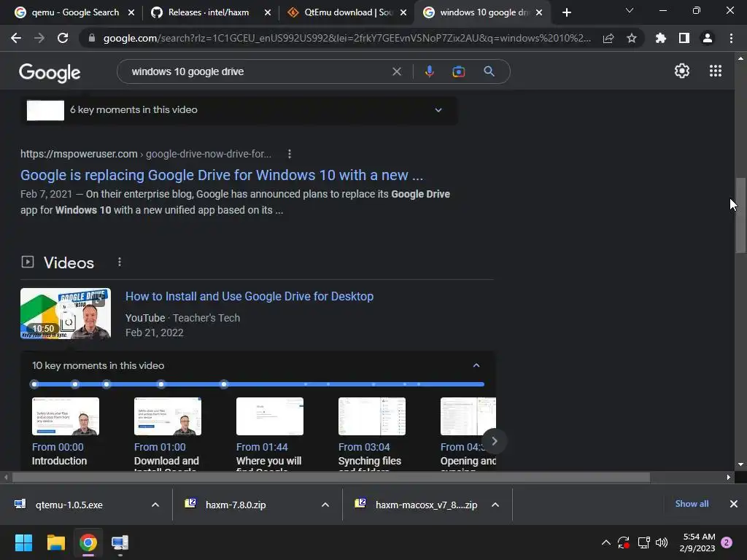The height and width of the screenshot is (560, 747).
Task: Toggle Chrome side panel
Action: tap(684, 38)
